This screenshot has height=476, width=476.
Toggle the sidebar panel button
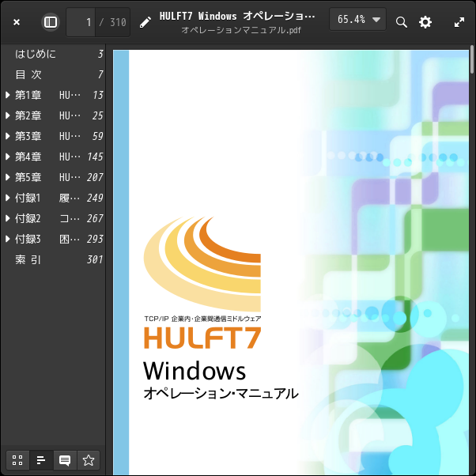pyautogui.click(x=51, y=22)
